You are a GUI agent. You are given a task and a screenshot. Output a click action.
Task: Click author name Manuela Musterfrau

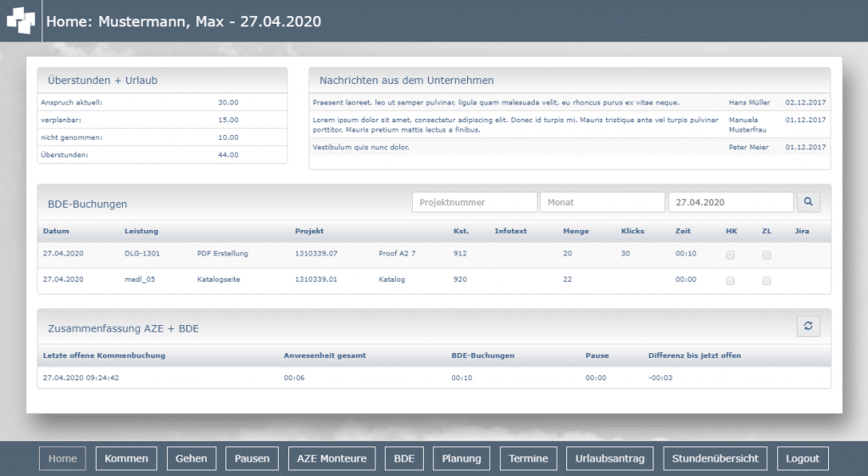748,125
